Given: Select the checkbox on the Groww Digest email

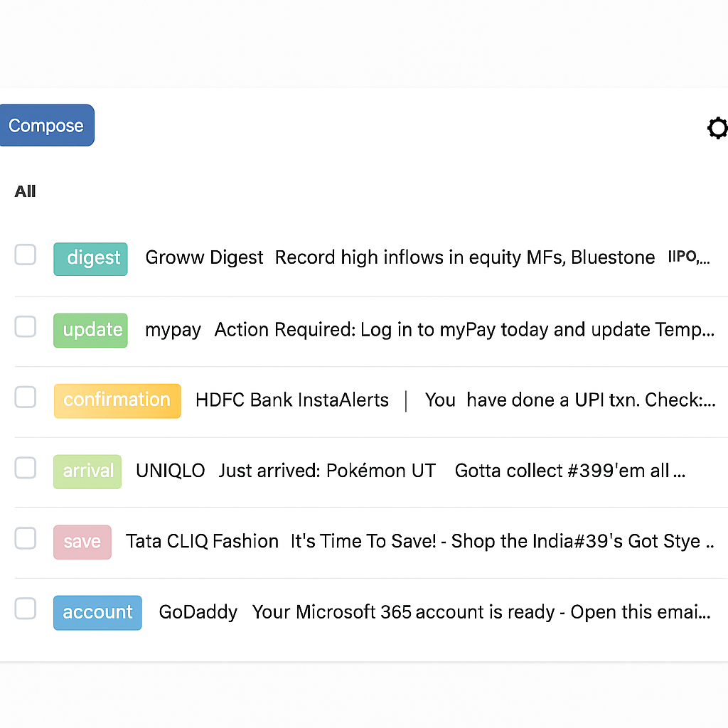Looking at the screenshot, I should (26, 255).
